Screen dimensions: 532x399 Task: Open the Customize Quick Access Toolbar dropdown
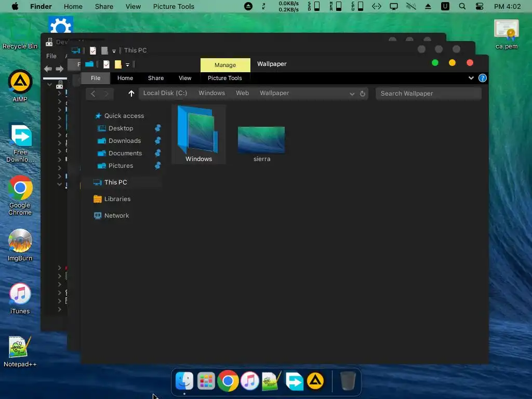128,64
